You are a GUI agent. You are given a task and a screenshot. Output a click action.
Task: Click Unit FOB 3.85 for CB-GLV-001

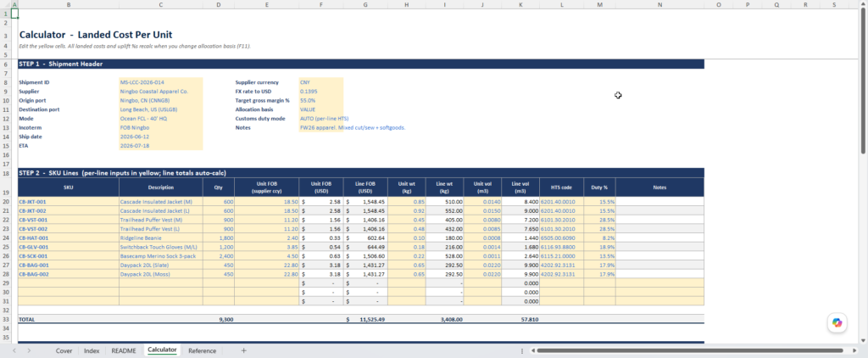tap(267, 247)
